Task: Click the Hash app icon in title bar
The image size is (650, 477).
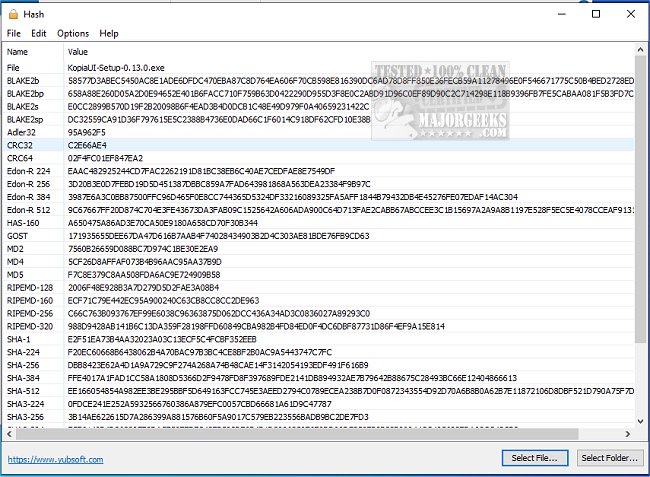Action: click(x=13, y=15)
